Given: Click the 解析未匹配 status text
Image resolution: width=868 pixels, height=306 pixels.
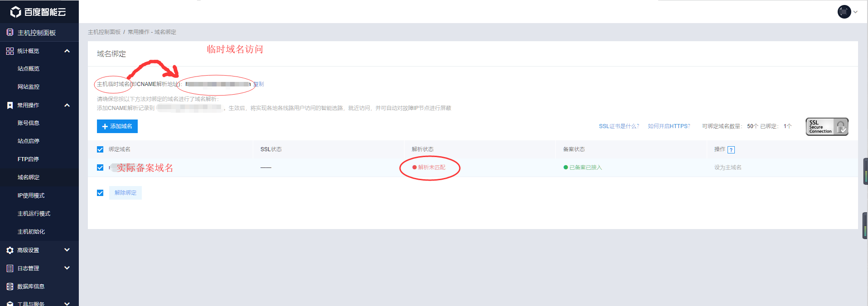Looking at the screenshot, I should (432, 167).
